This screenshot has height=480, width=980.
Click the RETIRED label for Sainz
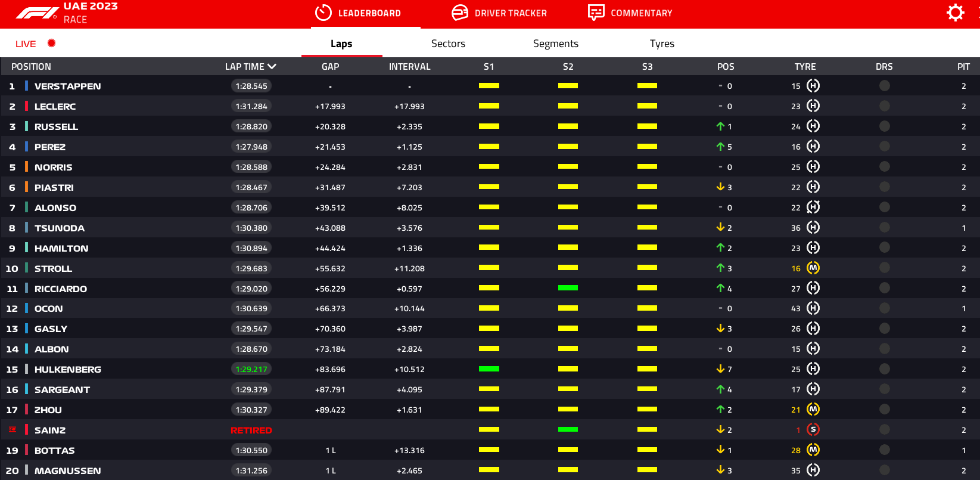pos(251,431)
